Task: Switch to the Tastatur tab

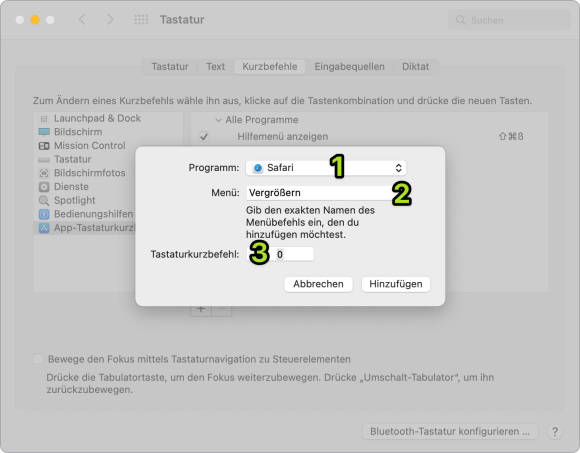Action: 170,67
